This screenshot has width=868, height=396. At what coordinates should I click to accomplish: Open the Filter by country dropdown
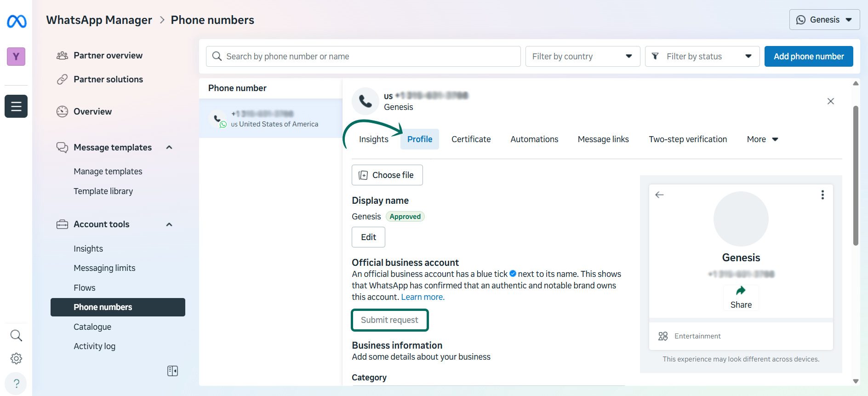click(582, 57)
